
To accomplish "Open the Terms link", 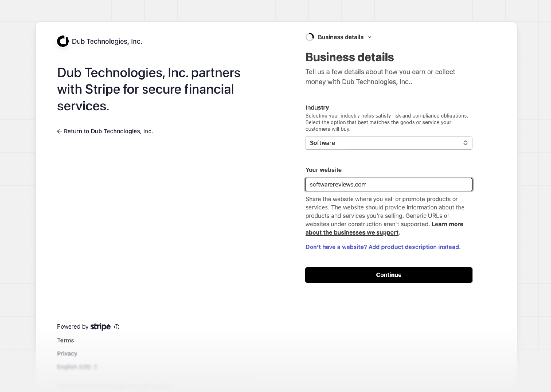I will [x=65, y=340].
